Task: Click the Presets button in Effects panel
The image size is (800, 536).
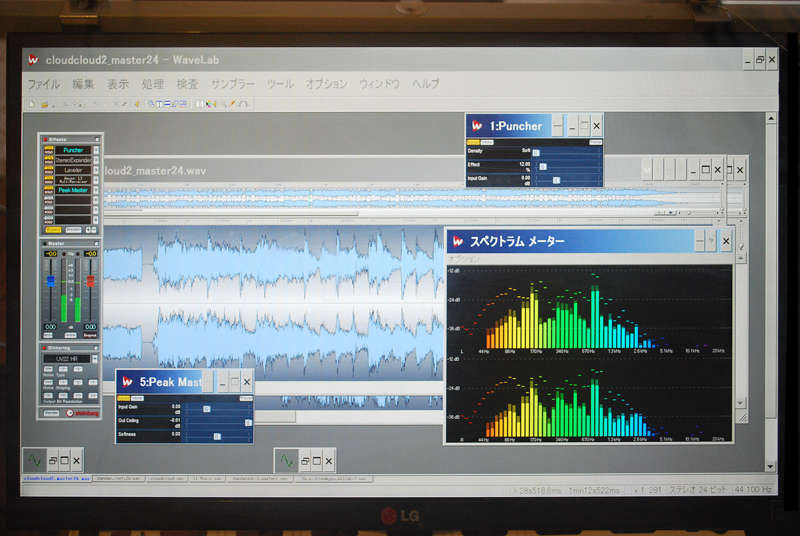Action: [x=73, y=230]
